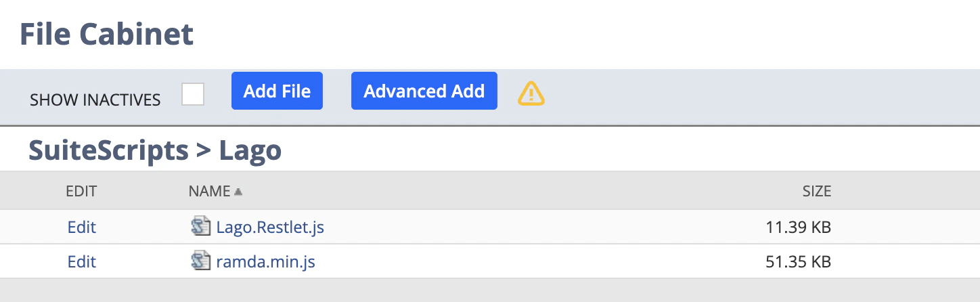The width and height of the screenshot is (980, 302).
Task: Click the script file icon beside Lago.Restlet.js
Action: (202, 226)
